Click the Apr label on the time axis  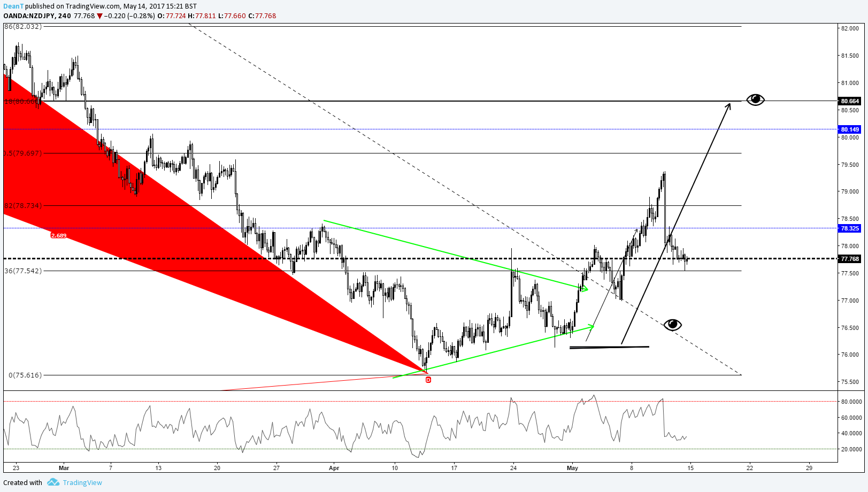coord(334,468)
